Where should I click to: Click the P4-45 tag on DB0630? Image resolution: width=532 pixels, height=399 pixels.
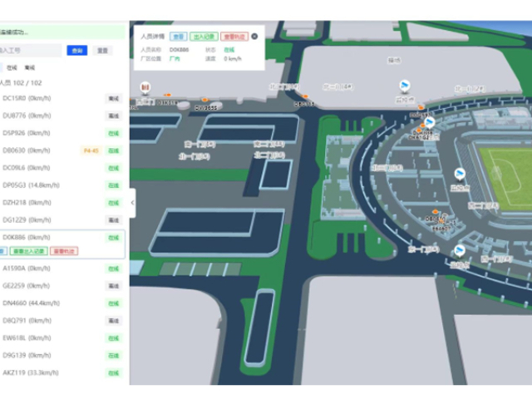tap(91, 150)
